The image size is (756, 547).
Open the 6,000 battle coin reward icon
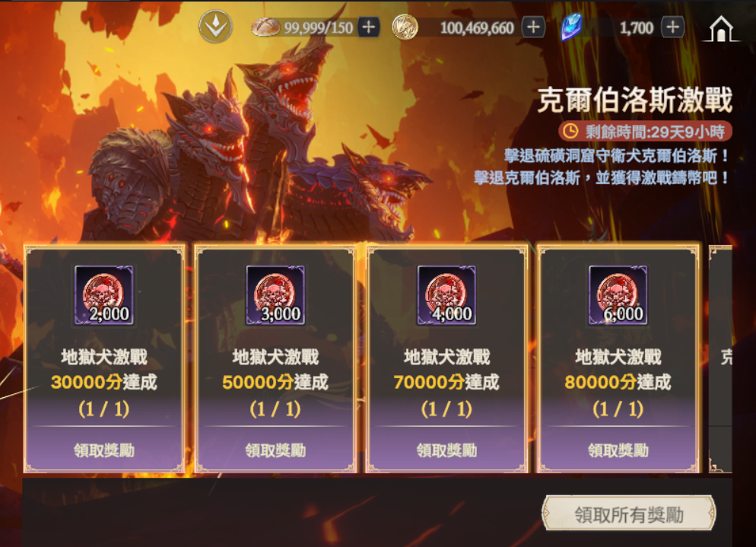point(618,294)
